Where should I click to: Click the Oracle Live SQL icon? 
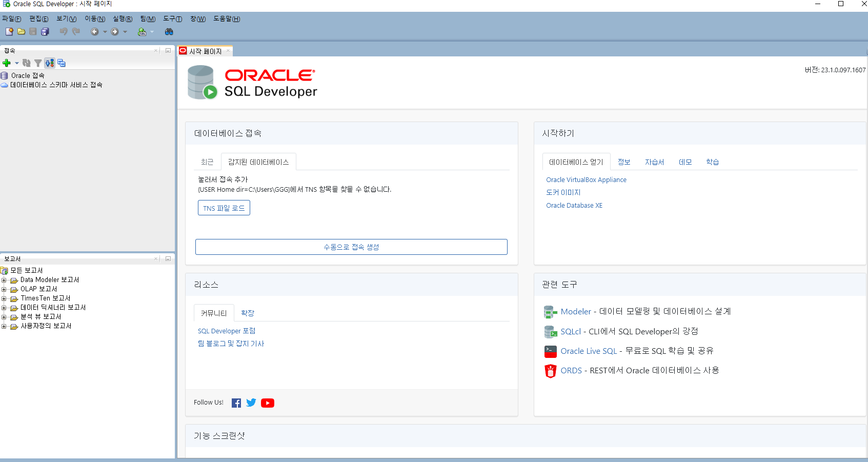[550, 351]
